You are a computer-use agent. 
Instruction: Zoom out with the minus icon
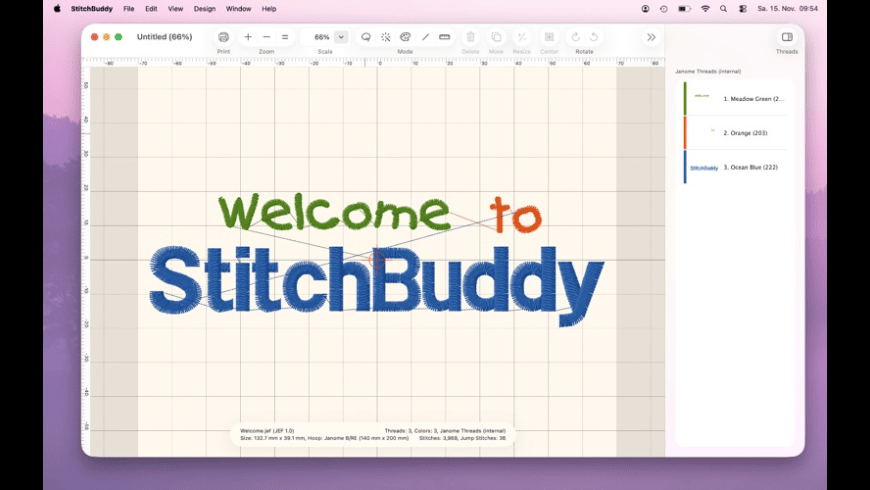[266, 37]
